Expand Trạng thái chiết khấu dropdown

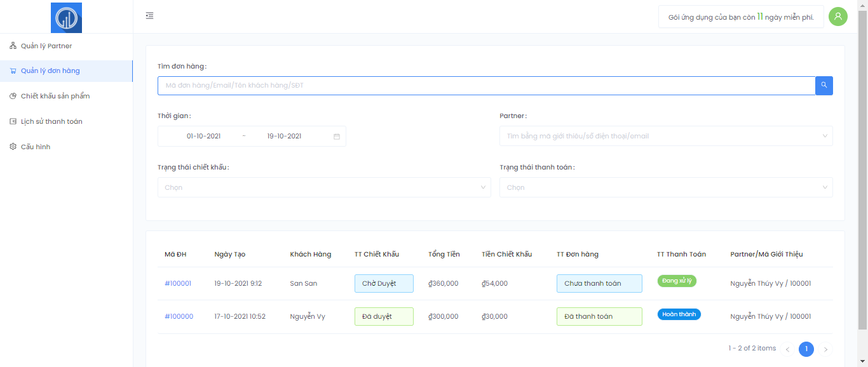click(324, 187)
